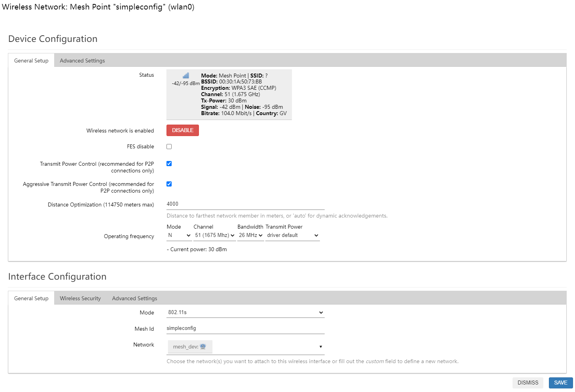This screenshot has height=392, width=575.
Task: Click the Distance Optimization input field
Action: (x=245, y=204)
